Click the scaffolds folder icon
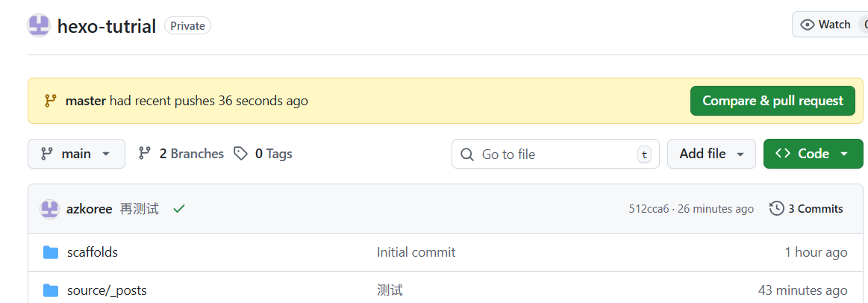868x303 pixels. [x=51, y=252]
